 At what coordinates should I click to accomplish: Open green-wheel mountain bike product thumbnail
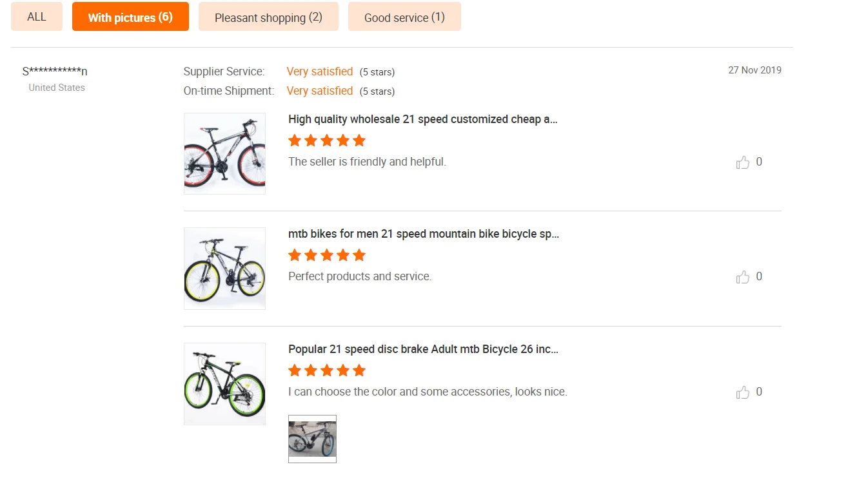click(224, 383)
